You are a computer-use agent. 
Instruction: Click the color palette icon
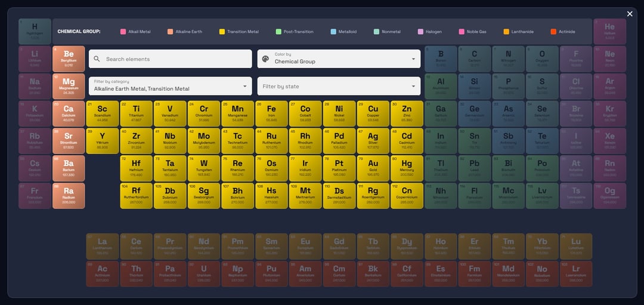pos(266,59)
